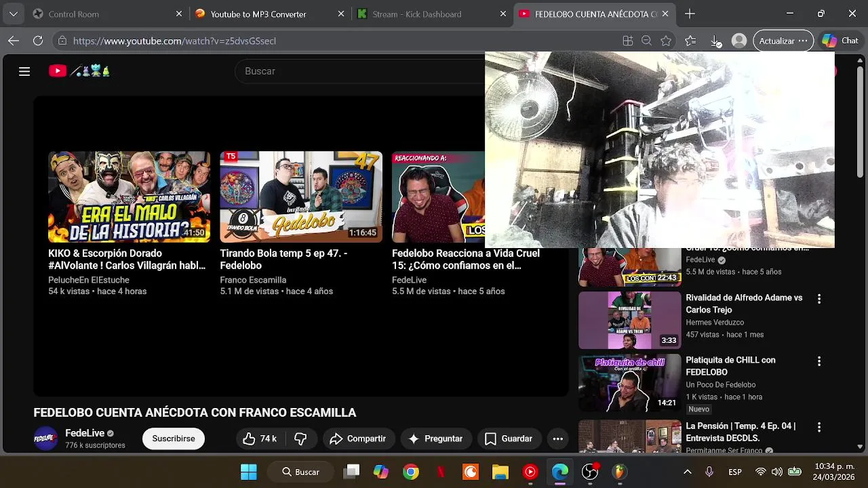Open the split screen/apps icon in address bar

(x=628, y=41)
